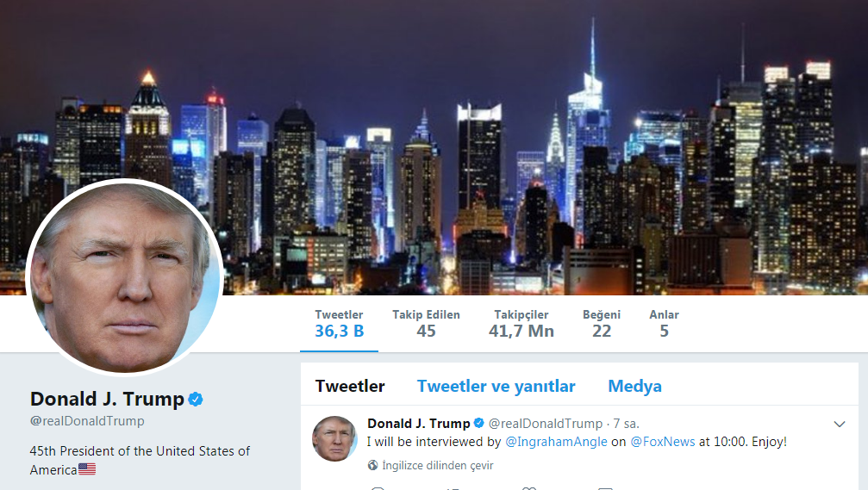Select the Tweetler 36,3 B stat tab

(x=339, y=324)
